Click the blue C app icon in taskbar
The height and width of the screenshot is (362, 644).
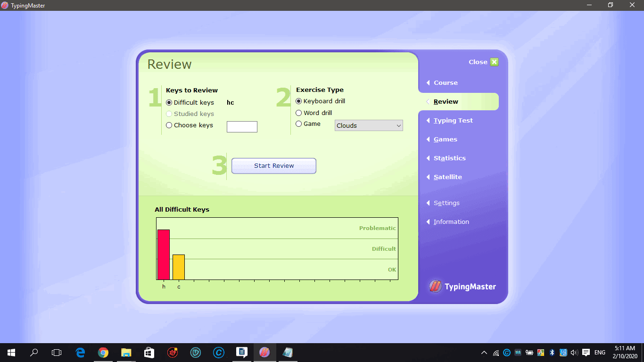[x=218, y=352]
